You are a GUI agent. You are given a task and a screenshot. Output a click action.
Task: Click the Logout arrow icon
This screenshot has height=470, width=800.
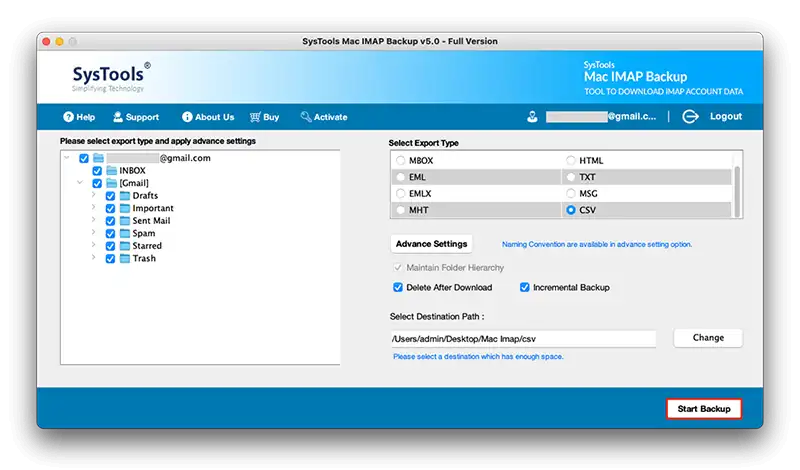tap(690, 116)
